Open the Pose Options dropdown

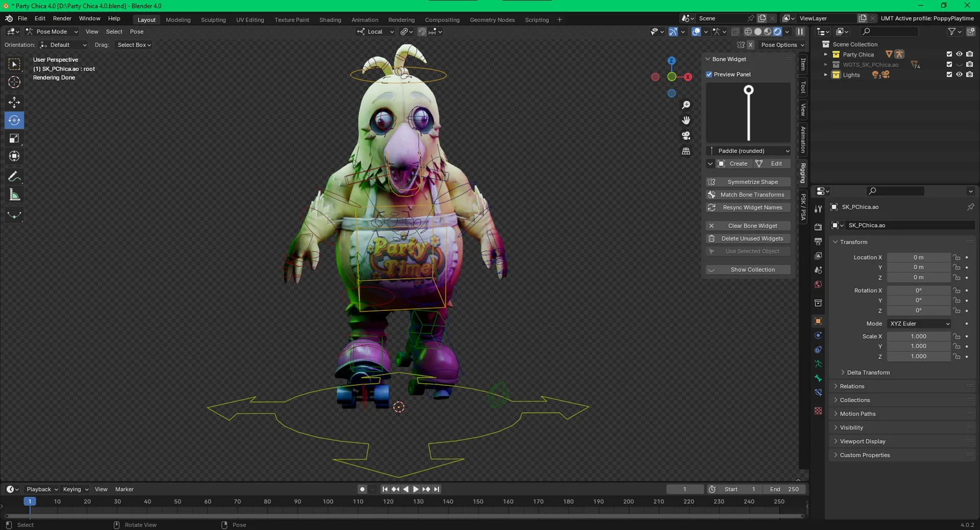[783, 45]
